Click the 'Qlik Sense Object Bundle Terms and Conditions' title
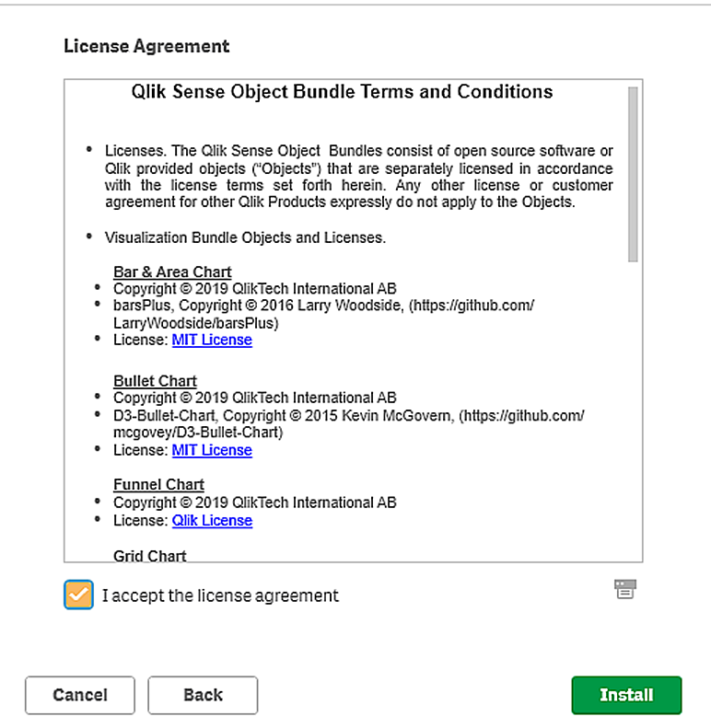 click(x=342, y=92)
